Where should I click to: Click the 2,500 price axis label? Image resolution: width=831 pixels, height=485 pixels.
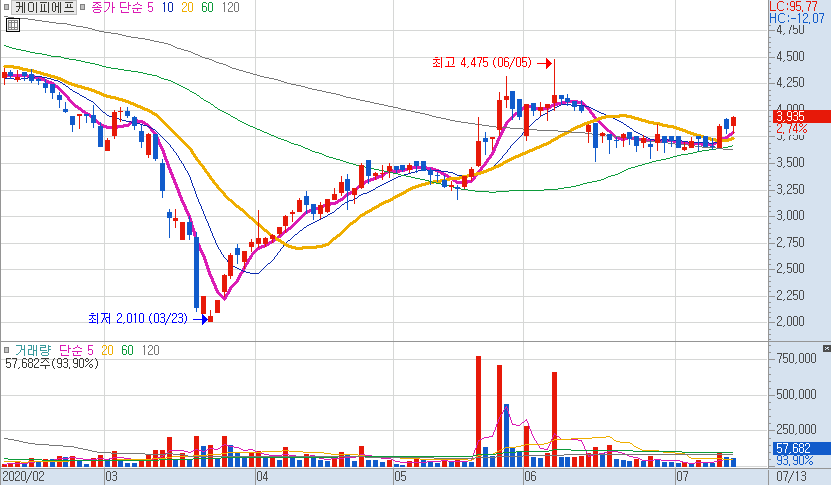(x=790, y=268)
